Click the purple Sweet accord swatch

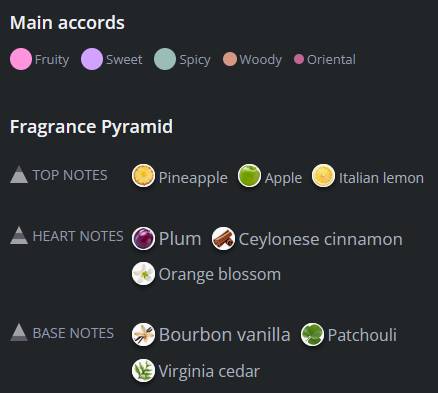tap(92, 59)
